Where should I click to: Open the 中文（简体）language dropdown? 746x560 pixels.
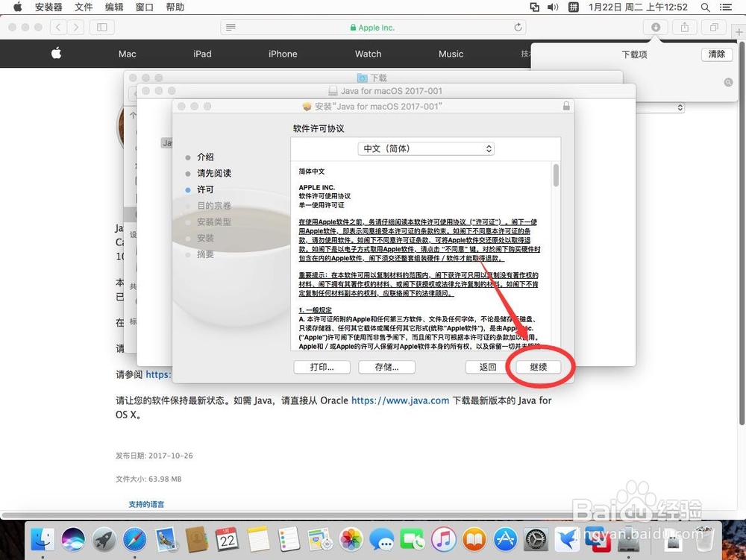tap(425, 148)
